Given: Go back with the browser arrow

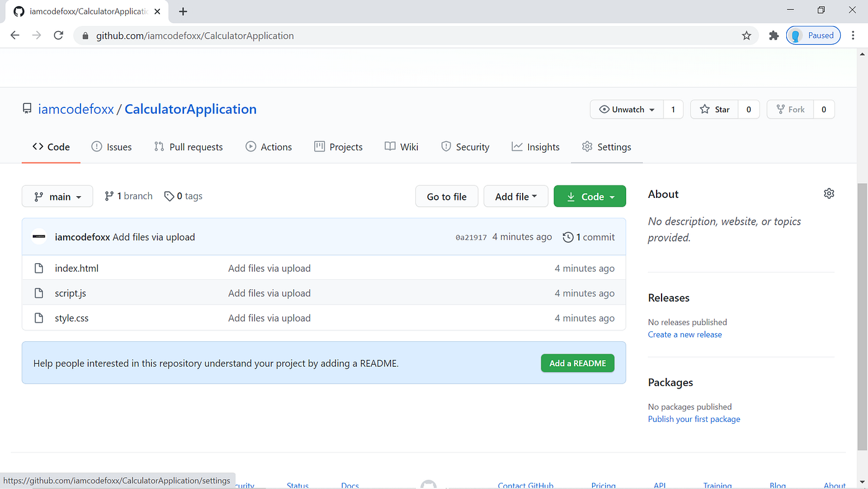Looking at the screenshot, I should pos(15,35).
